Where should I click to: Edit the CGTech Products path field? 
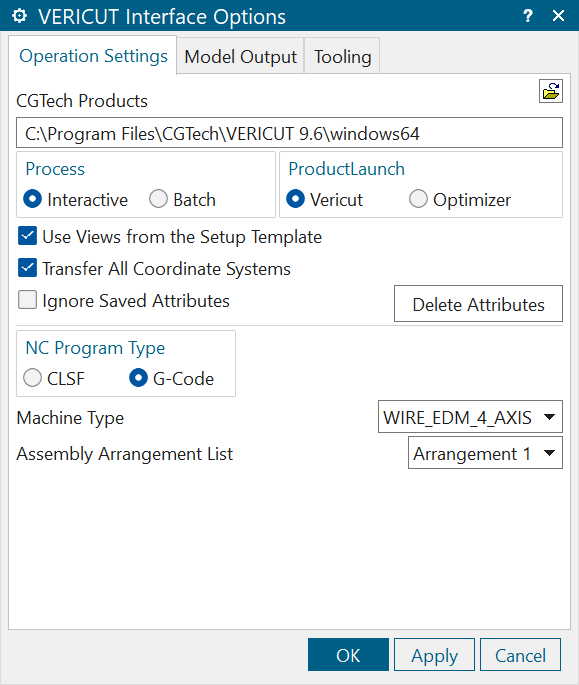pos(289,133)
